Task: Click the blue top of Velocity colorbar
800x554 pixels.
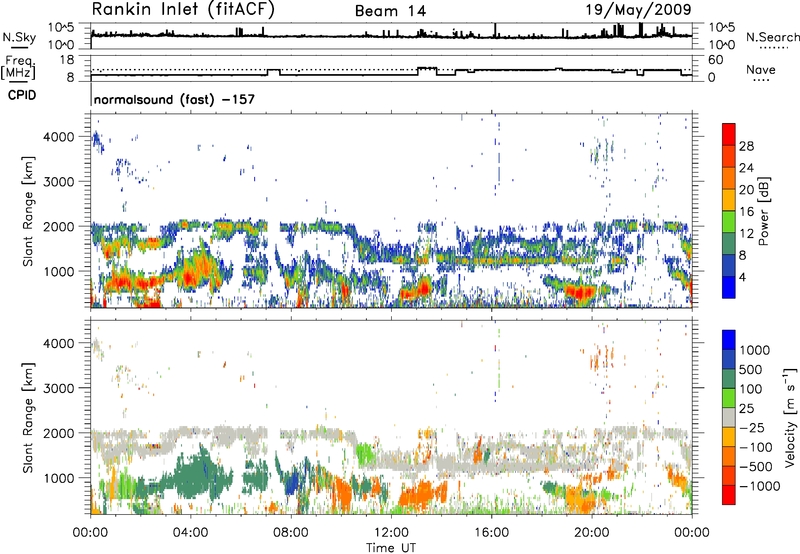Action: [729, 340]
